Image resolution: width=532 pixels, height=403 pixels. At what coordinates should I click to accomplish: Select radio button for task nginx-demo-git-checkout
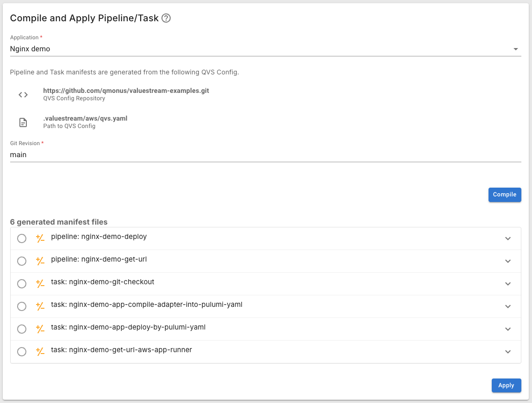click(x=22, y=284)
